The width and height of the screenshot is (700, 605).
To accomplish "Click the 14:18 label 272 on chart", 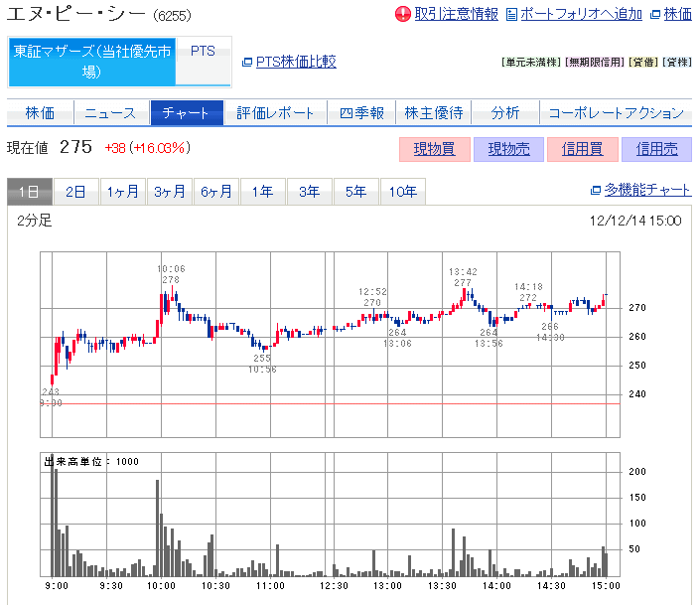I will pyautogui.click(x=528, y=292).
